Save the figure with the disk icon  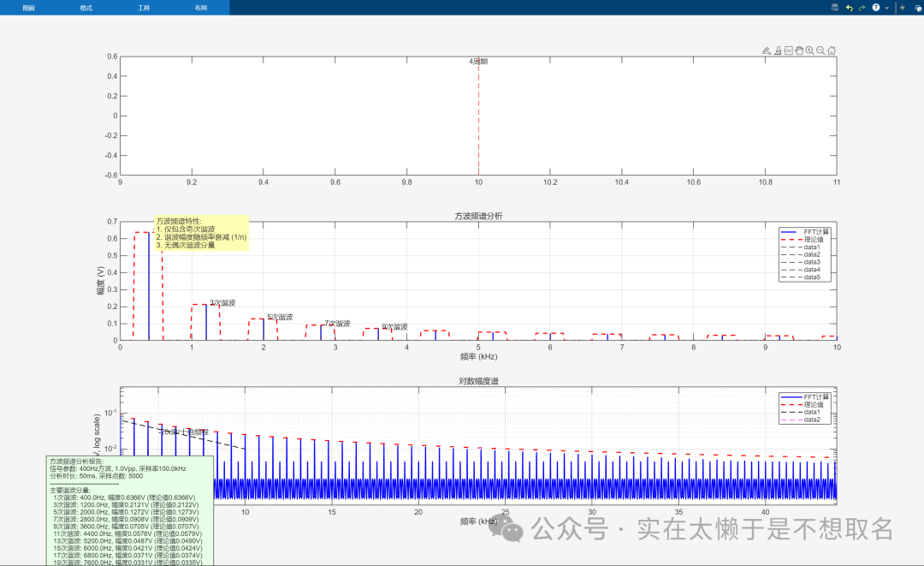[835, 7]
